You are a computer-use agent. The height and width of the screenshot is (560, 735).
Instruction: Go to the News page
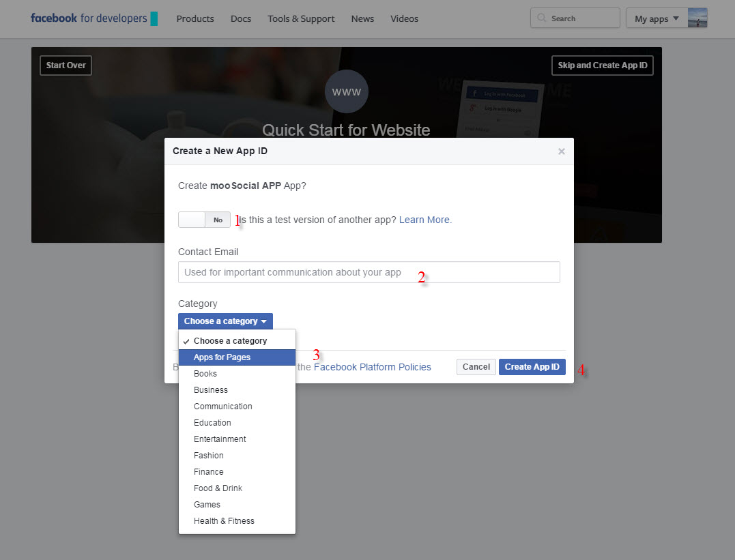[362, 18]
